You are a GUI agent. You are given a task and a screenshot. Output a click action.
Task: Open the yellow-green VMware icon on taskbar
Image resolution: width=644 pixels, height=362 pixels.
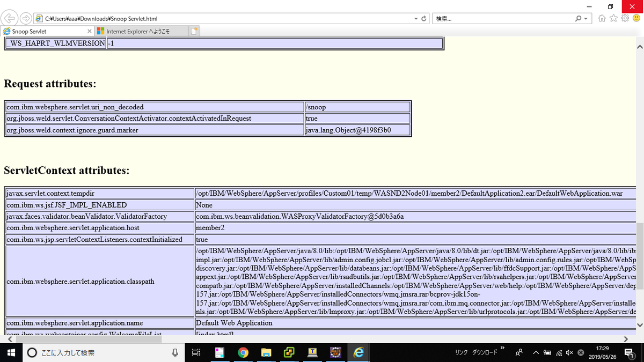(289, 352)
